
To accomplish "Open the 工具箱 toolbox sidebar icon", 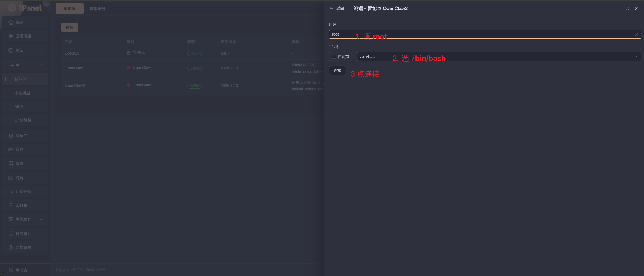I will tap(11, 205).
